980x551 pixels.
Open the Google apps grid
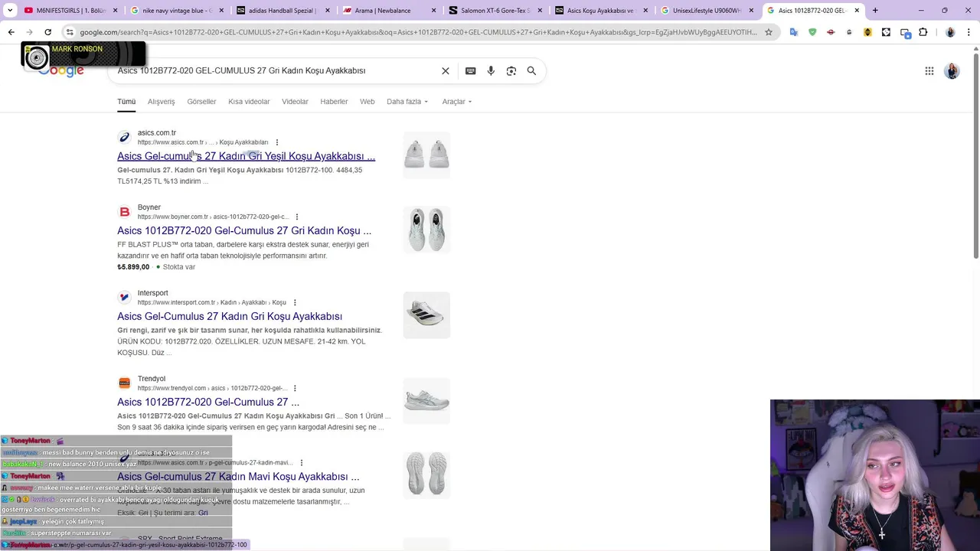coord(929,71)
